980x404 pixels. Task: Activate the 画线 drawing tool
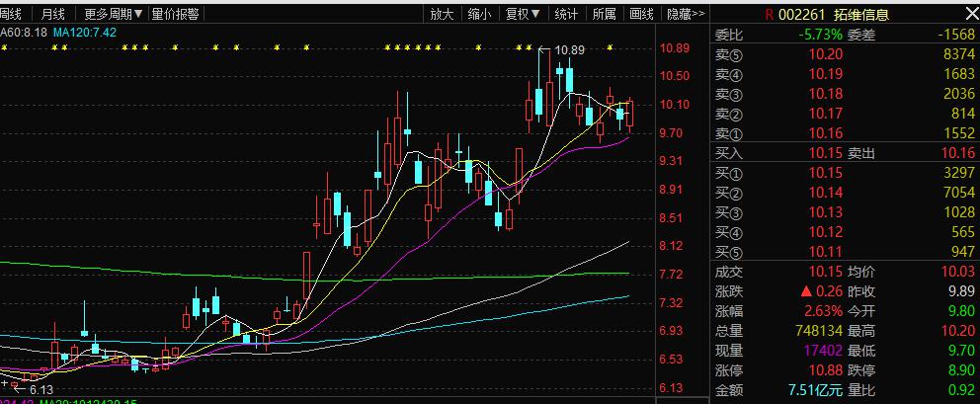tap(642, 14)
